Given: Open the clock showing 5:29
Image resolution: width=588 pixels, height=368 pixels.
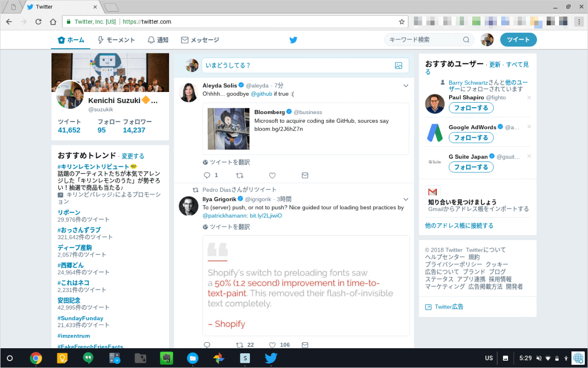Looking at the screenshot, I should [x=526, y=358].
